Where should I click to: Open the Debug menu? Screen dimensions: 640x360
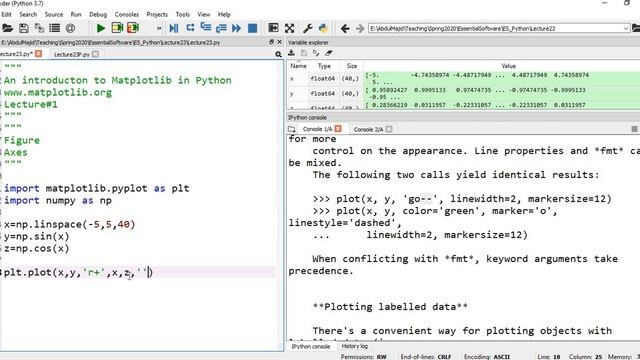point(98,14)
